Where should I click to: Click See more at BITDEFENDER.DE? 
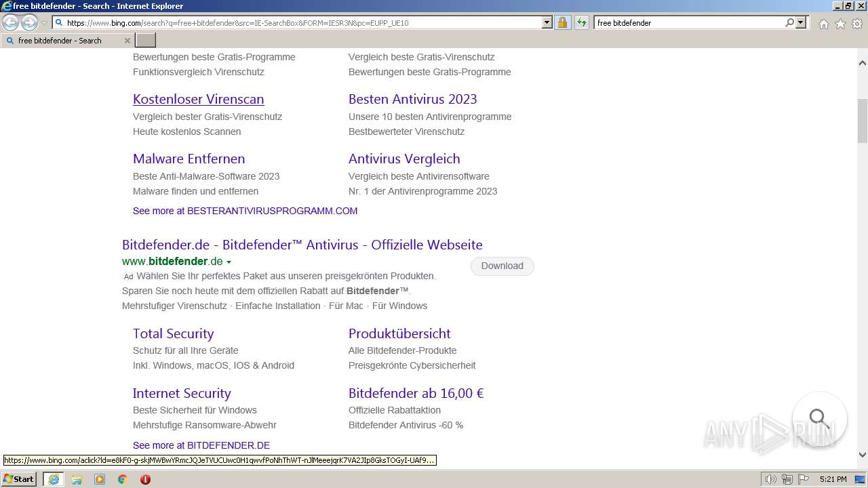201,445
